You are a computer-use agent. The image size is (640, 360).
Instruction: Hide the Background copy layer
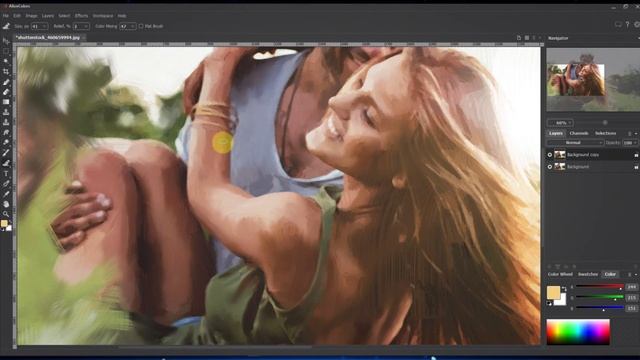[550, 155]
